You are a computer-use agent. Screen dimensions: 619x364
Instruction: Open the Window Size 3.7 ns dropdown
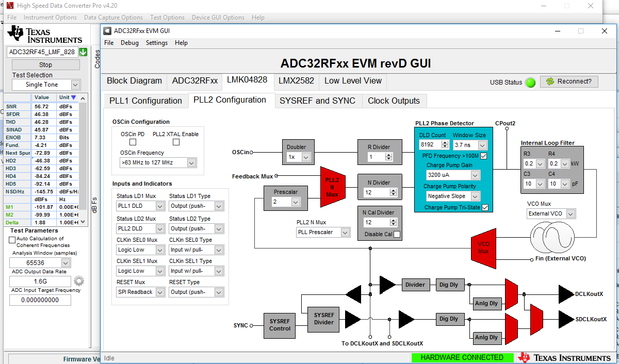[482, 146]
